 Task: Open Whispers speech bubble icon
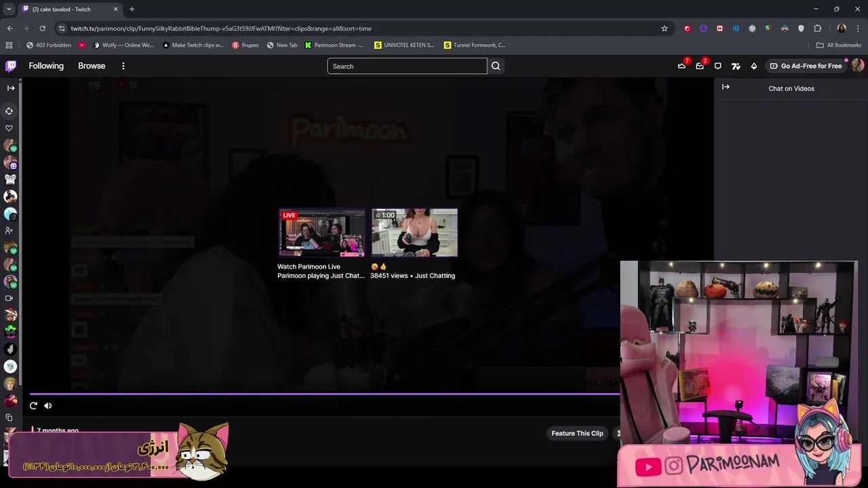717,66
